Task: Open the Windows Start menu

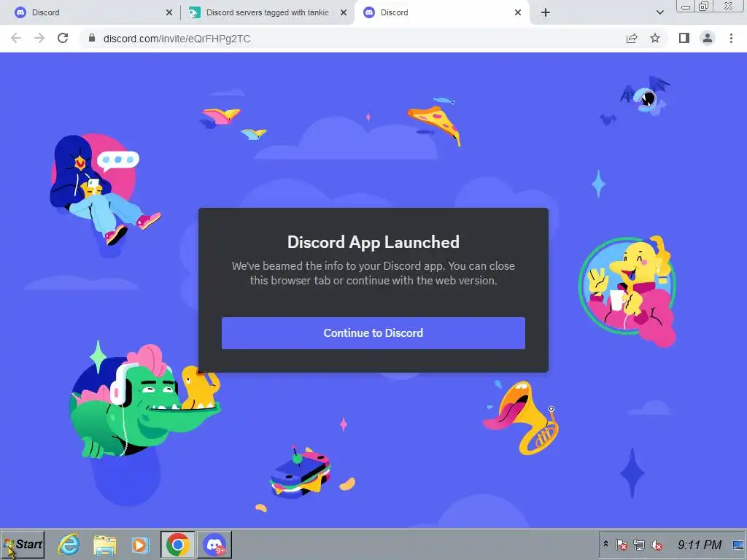Action: pos(23,544)
